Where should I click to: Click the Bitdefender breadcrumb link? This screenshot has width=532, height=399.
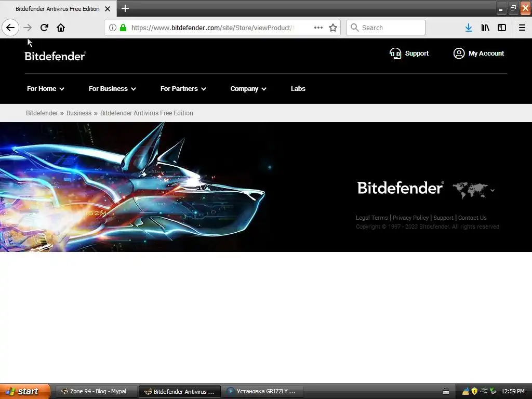coord(42,113)
